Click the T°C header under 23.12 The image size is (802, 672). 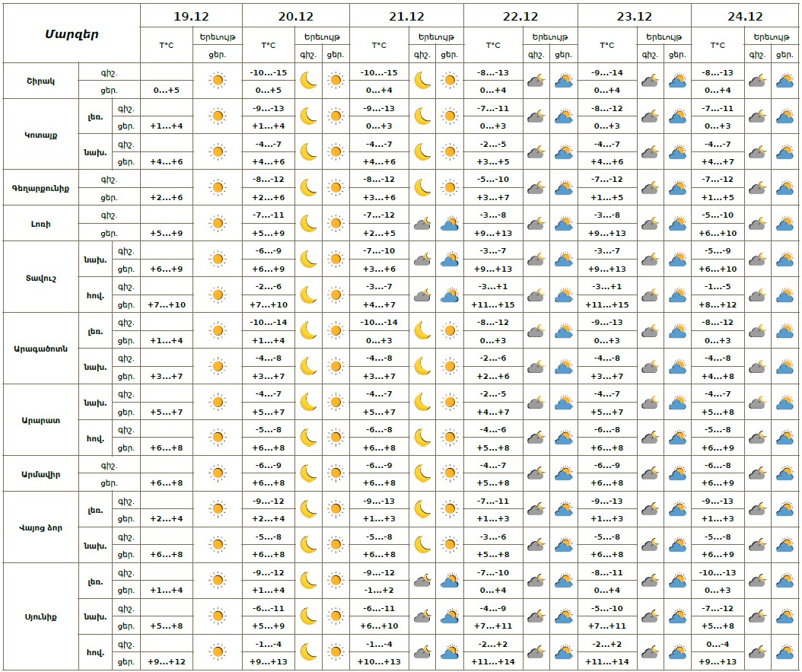pyautogui.click(x=606, y=45)
